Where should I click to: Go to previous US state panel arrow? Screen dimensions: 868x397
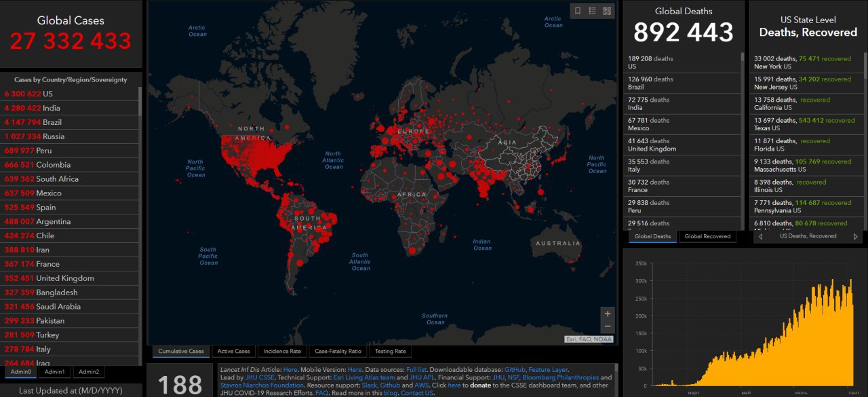760,236
